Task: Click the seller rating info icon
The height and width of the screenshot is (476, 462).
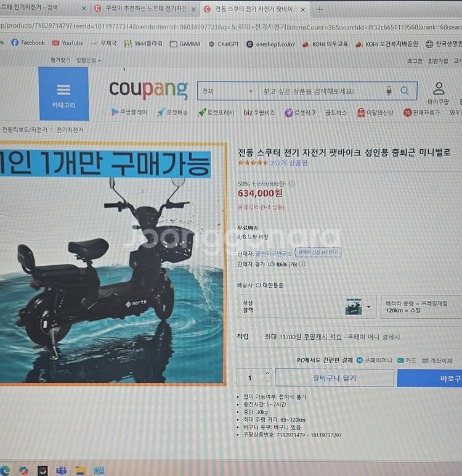Action: 302,264
